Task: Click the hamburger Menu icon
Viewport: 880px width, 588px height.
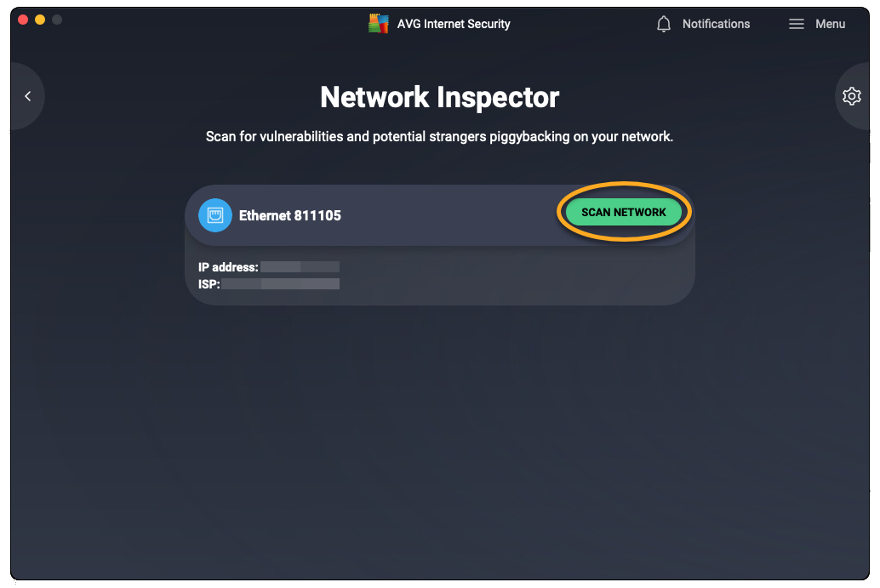Action: point(797,24)
